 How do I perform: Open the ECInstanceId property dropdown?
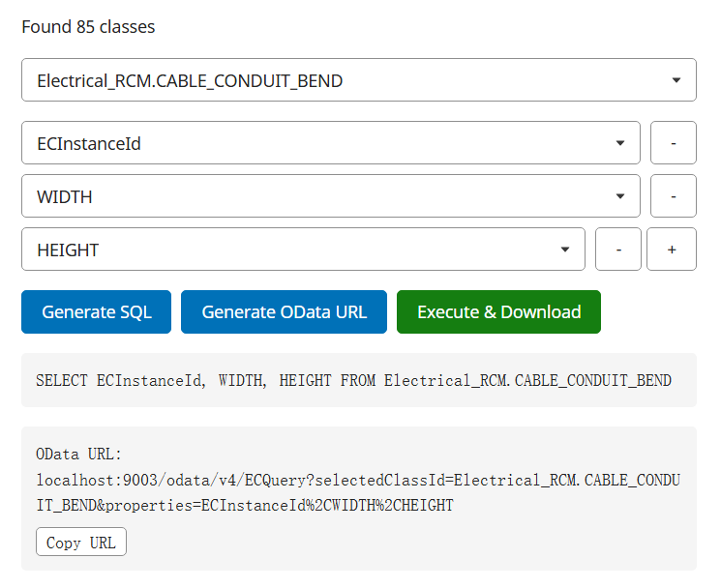331,143
